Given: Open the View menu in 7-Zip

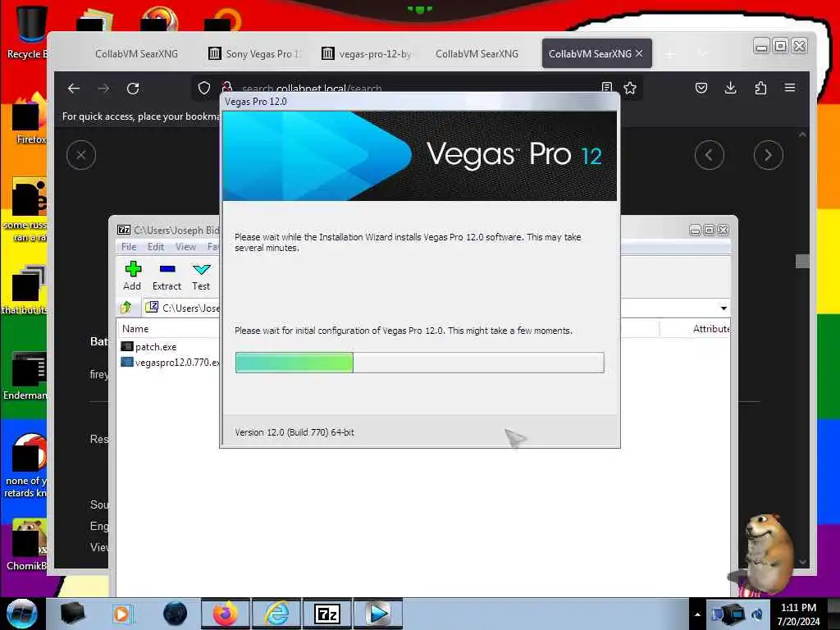Looking at the screenshot, I should 185,246.
